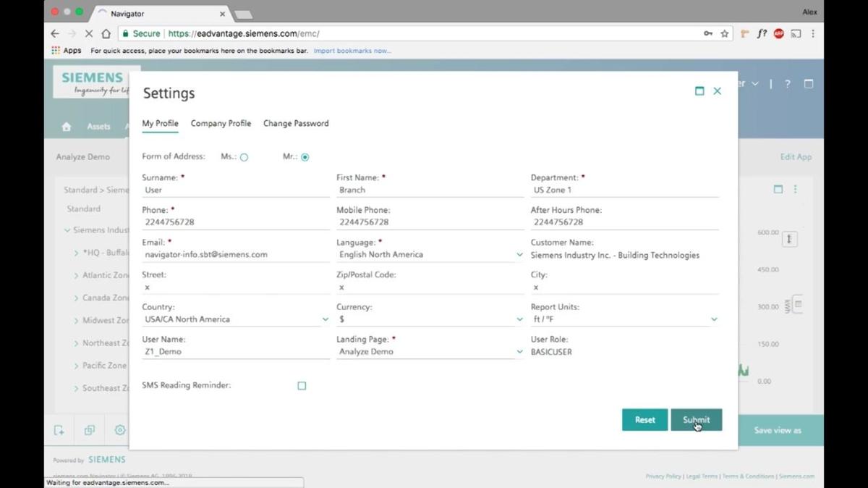Click the window icon in the Navigator header
Image resolution: width=868 pixels, height=488 pixels.
click(x=809, y=84)
